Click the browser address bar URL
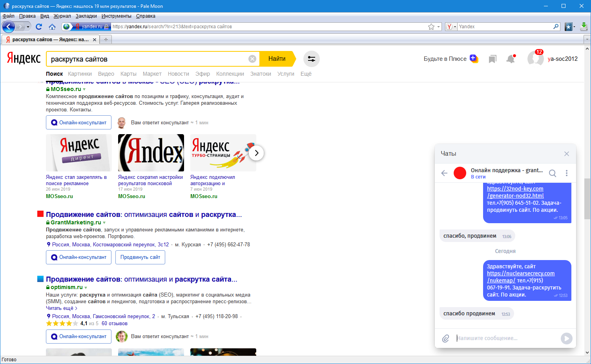 click(269, 27)
